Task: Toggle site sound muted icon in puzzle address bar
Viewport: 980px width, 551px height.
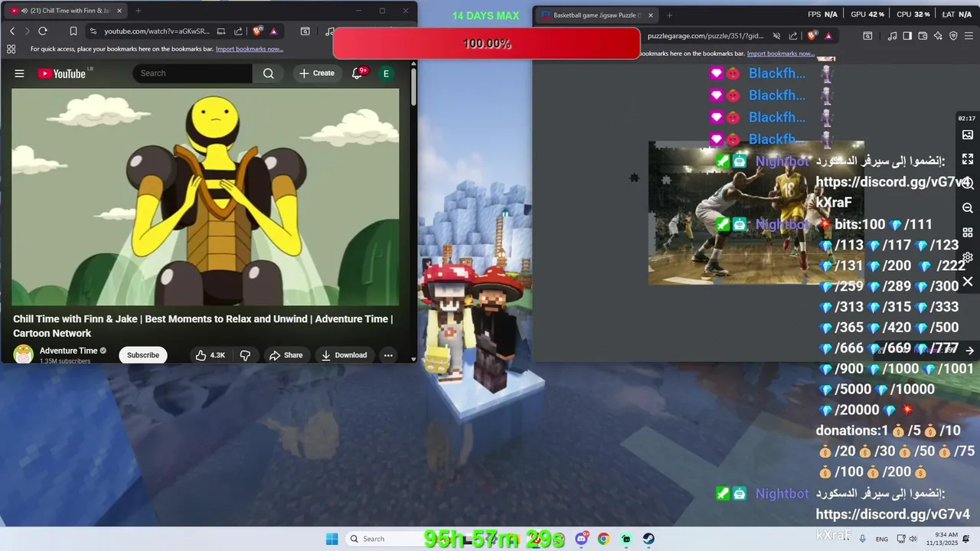Action: coord(776,36)
